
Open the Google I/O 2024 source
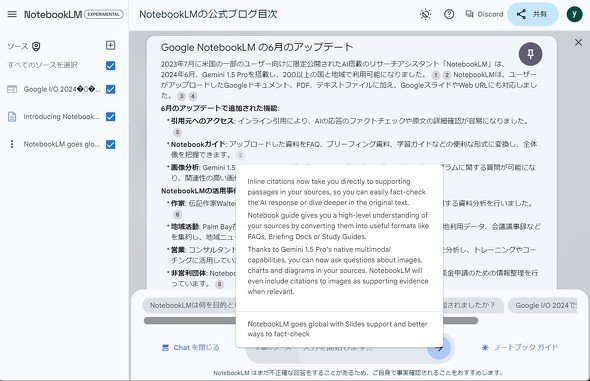[62, 89]
